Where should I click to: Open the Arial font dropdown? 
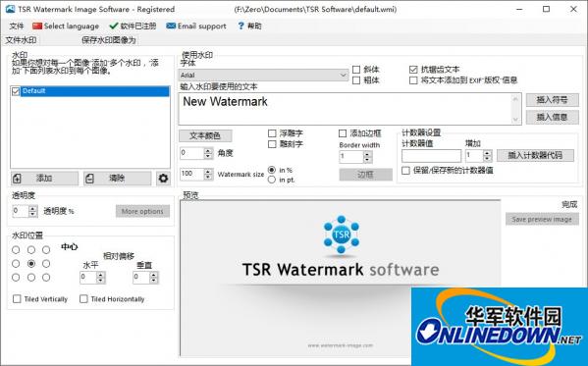[264, 75]
